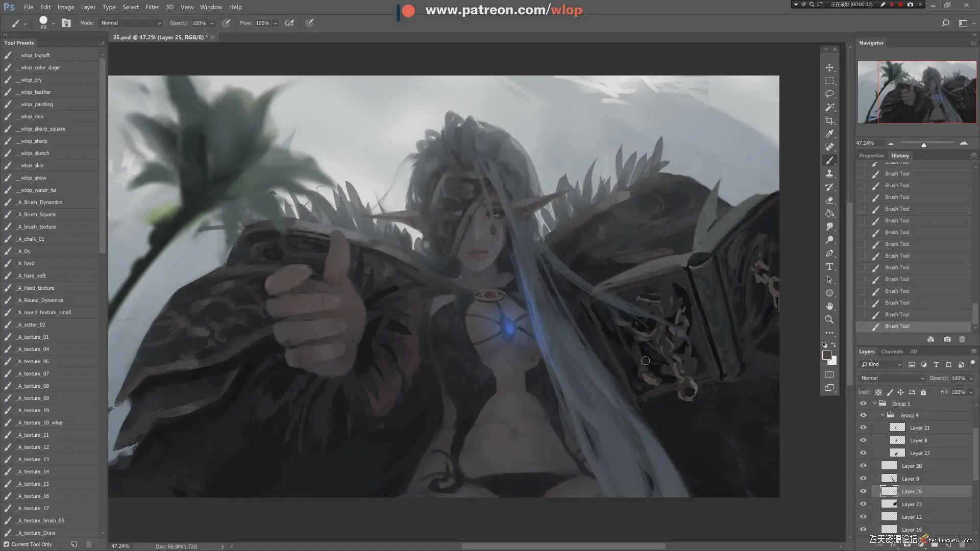The width and height of the screenshot is (980, 551).
Task: Pick the Eyedropper tool
Action: tap(829, 134)
